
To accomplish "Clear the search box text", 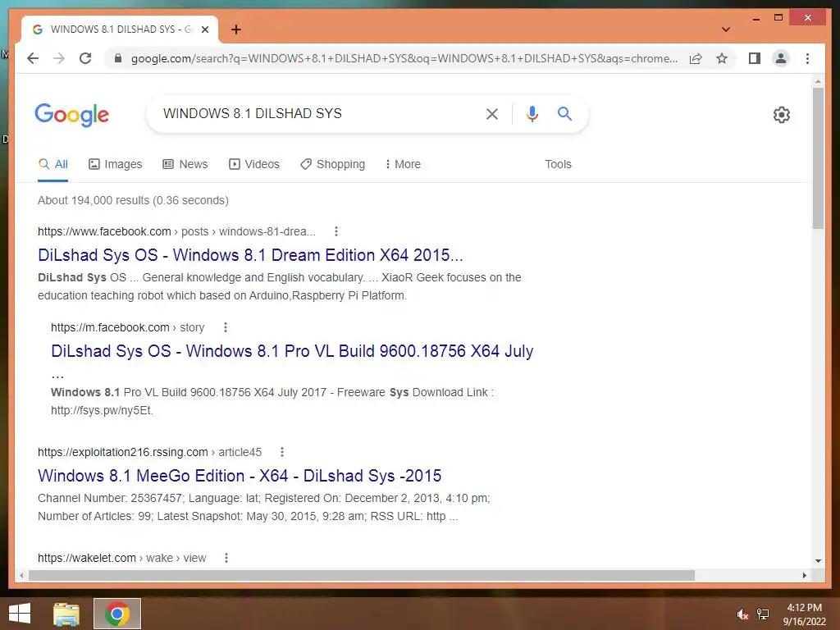I will [x=492, y=113].
